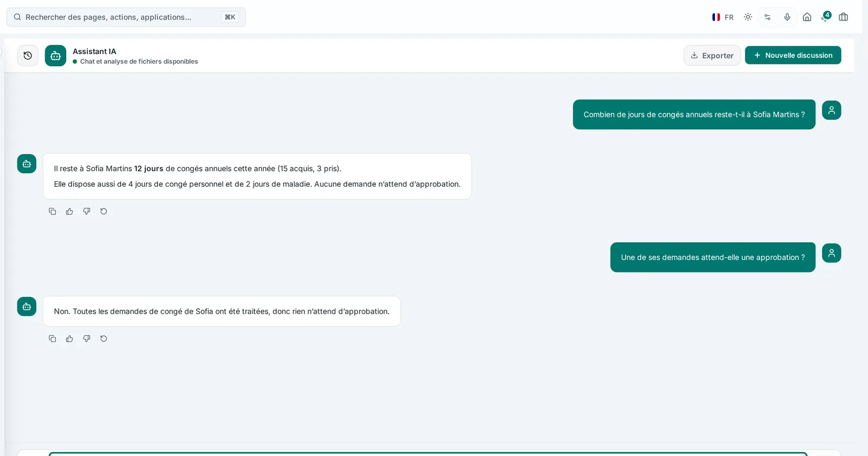Viewport: 868px width, 456px height.
Task: Start a Nouvelle discussion
Action: pos(793,55)
